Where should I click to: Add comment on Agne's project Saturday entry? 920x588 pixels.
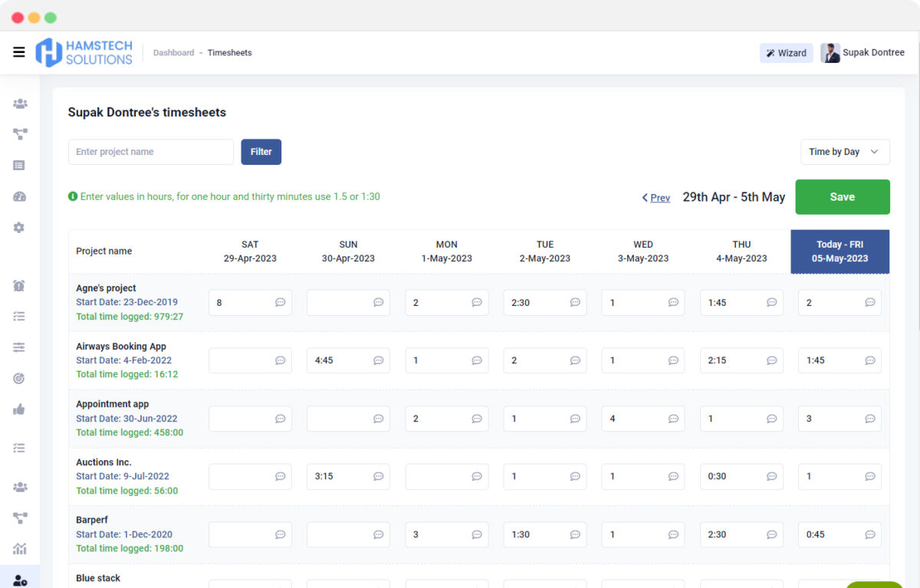coord(280,303)
